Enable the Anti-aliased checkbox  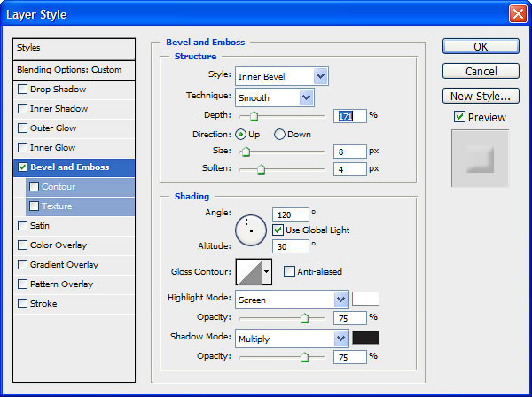289,271
